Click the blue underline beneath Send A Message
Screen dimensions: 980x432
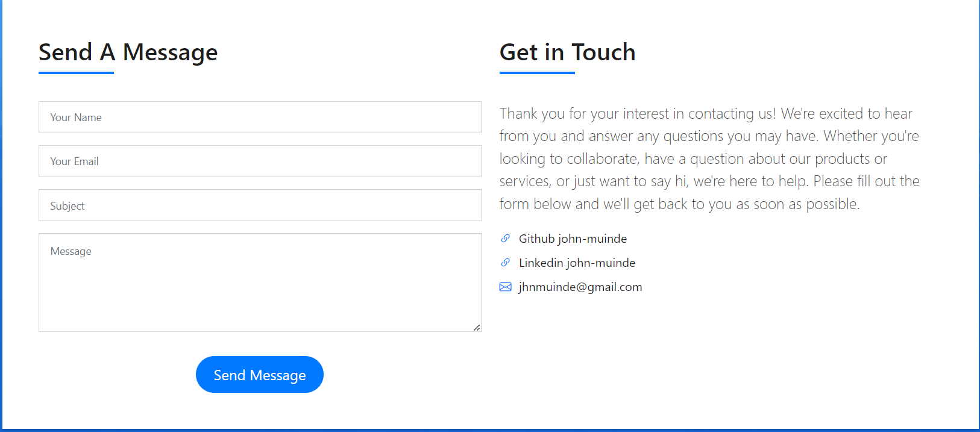tap(76, 73)
